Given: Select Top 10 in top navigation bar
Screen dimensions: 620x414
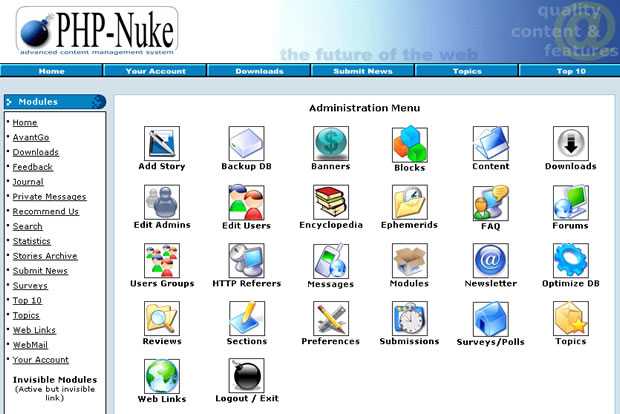Looking at the screenshot, I should coord(571,71).
